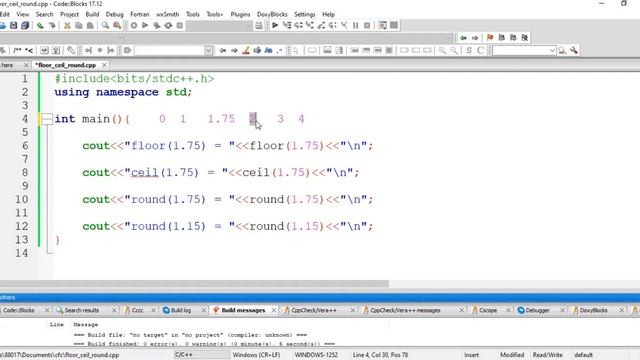The width and height of the screenshot is (640, 360).
Task: Click the Copy icon
Action: [78, 25]
